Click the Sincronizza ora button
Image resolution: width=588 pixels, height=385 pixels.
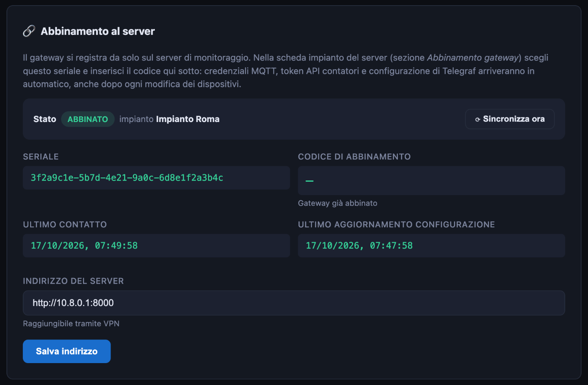coord(510,119)
